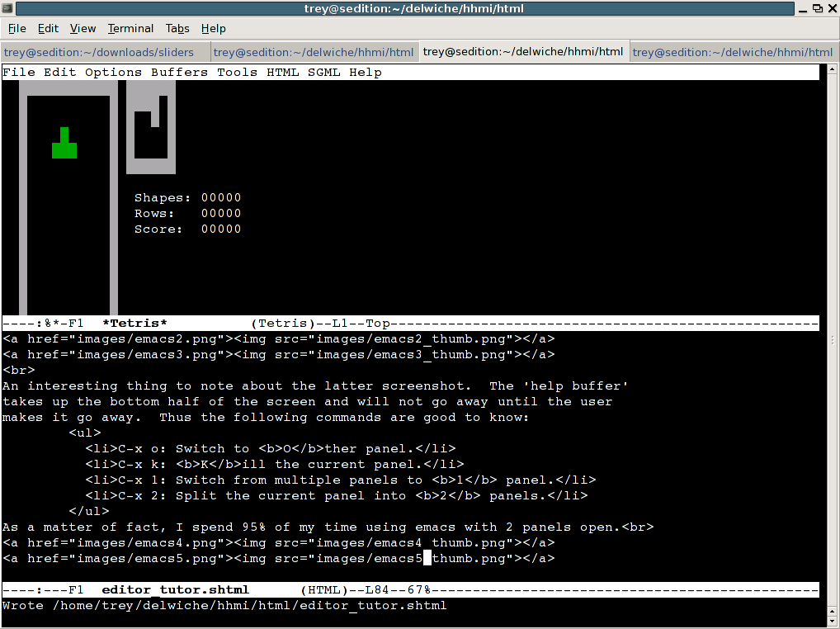Screen dimensions: 840x629
Task: Switch to the ~/downloads/sliders tab
Action: pos(105,52)
